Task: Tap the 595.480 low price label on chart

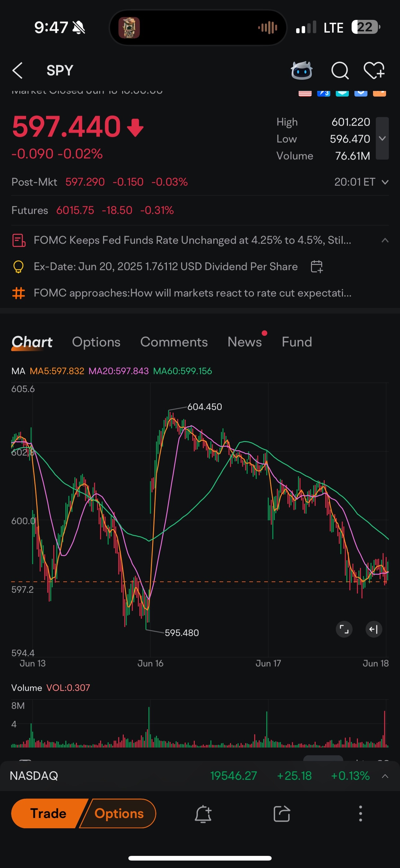Action: (x=182, y=633)
